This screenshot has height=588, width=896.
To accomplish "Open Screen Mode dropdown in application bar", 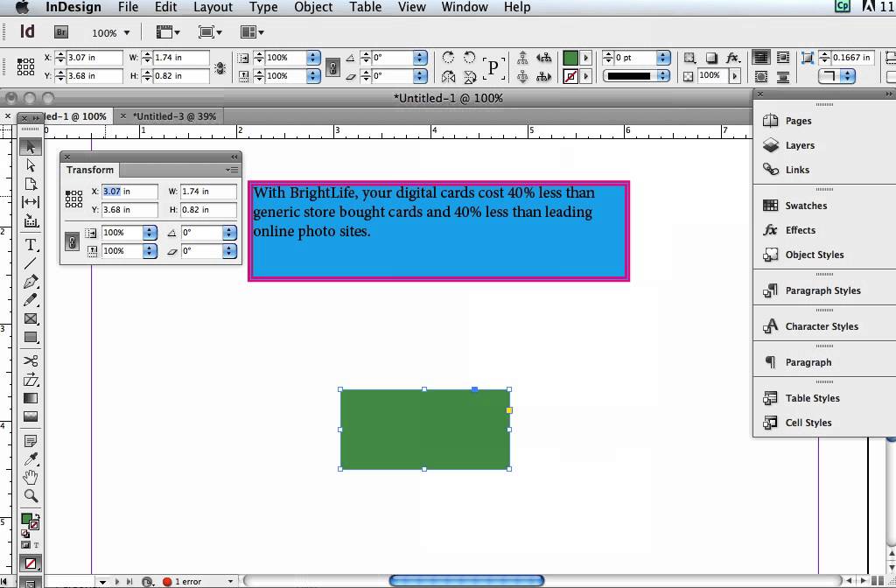I will pyautogui.click(x=210, y=32).
